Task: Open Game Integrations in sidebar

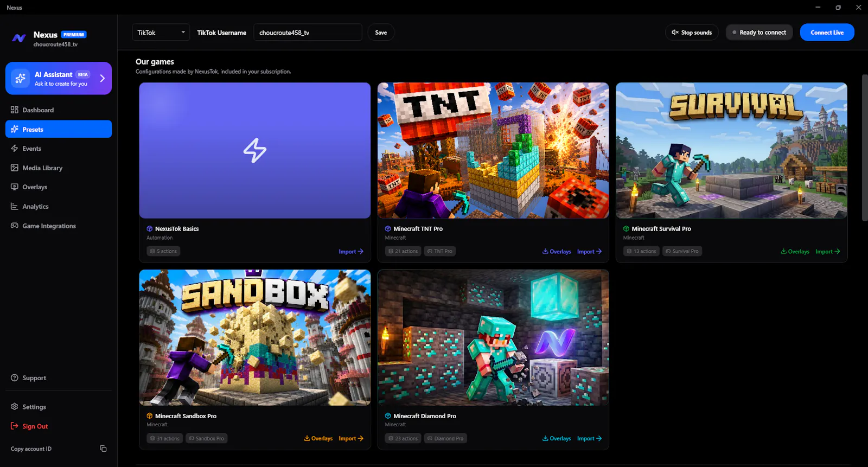Action: [59, 226]
